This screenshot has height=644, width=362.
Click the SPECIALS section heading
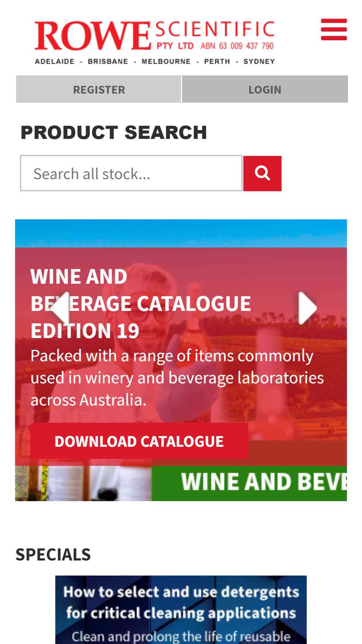tap(53, 555)
